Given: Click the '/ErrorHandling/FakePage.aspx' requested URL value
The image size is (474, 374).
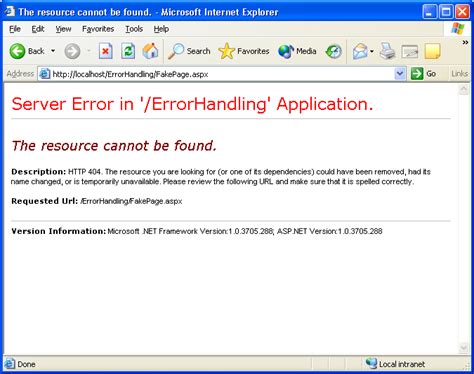Looking at the screenshot, I should pos(131,201).
